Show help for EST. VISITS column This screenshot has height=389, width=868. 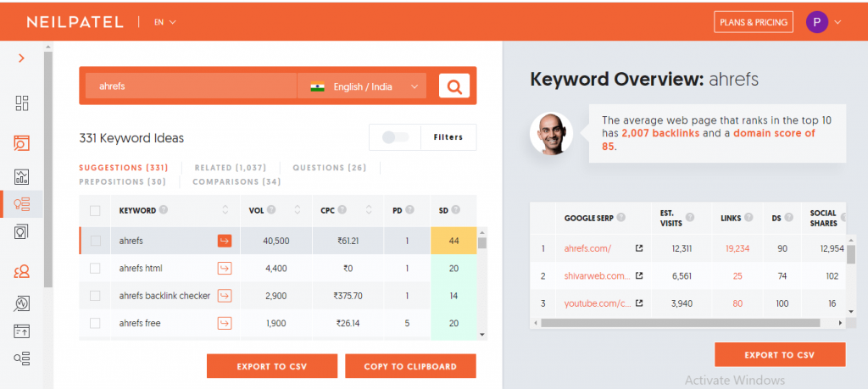point(690,218)
